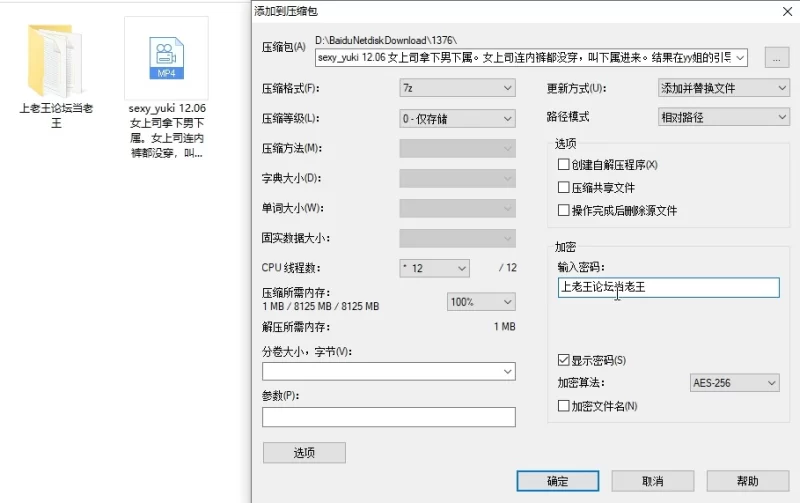Viewport: 800px width, 503px height.
Task: Open the 加密算法 AES-256 dropdown
Action: click(x=734, y=383)
